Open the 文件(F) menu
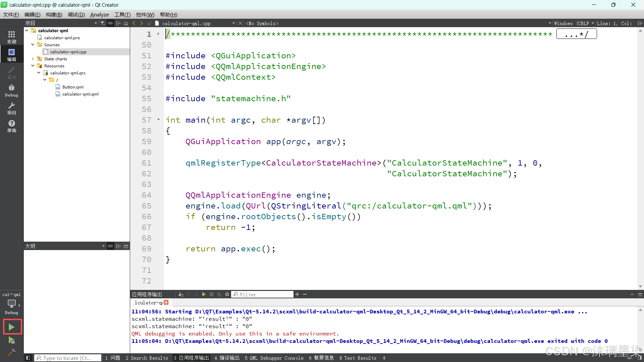 tap(11, 14)
